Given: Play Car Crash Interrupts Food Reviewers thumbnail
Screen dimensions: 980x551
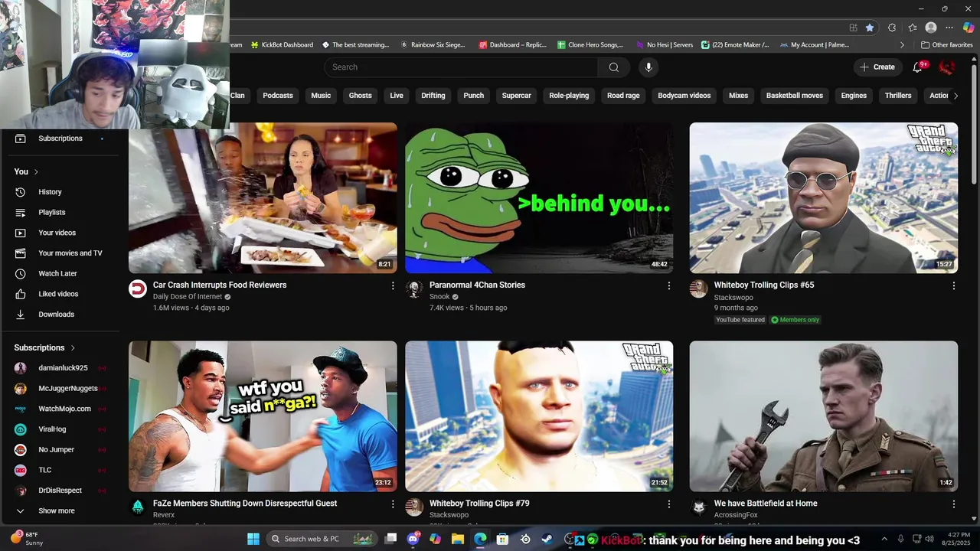Looking at the screenshot, I should 263,197.
